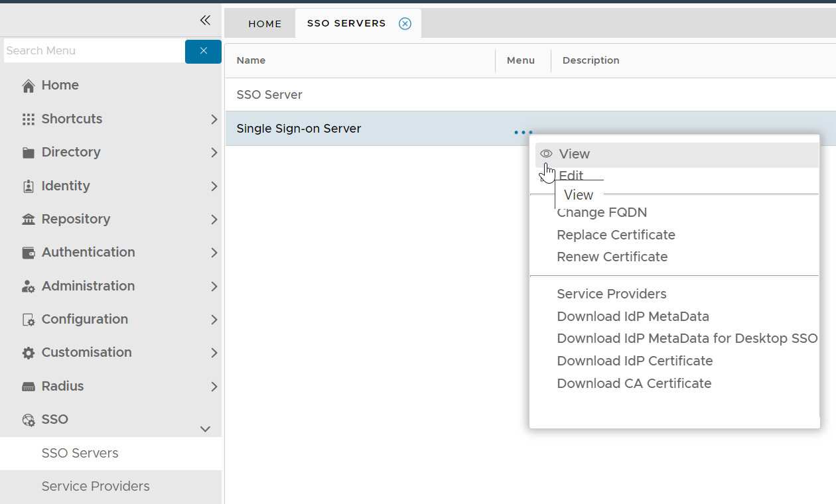This screenshot has height=504, width=836.
Task: Close the SSO Servers tab
Action: coord(405,24)
